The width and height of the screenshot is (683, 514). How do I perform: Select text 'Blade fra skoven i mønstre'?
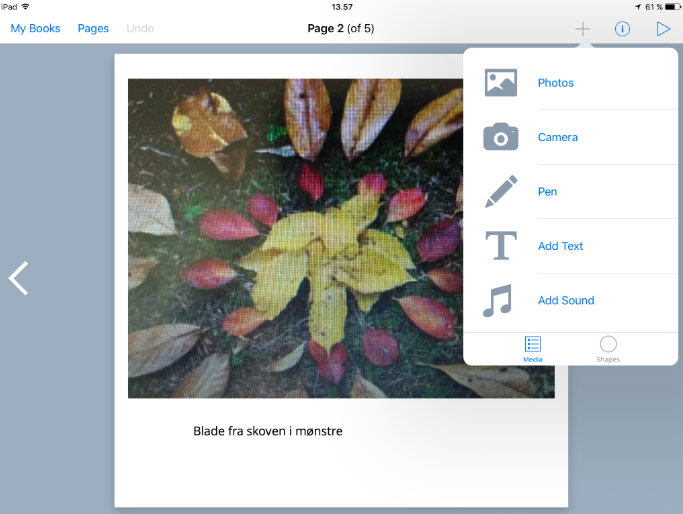pos(268,431)
